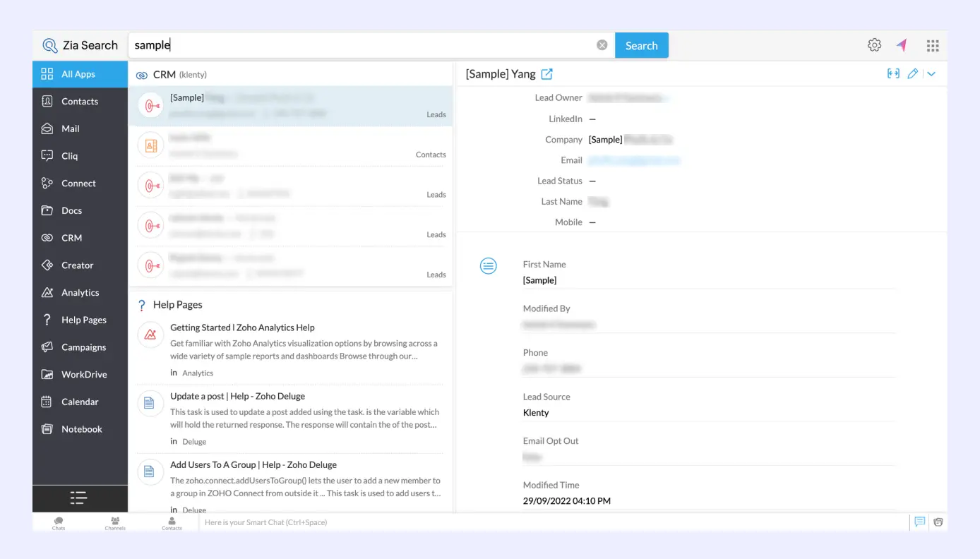Select Analytics in the sidebar
Screen dimensions: 980x559
point(80,292)
